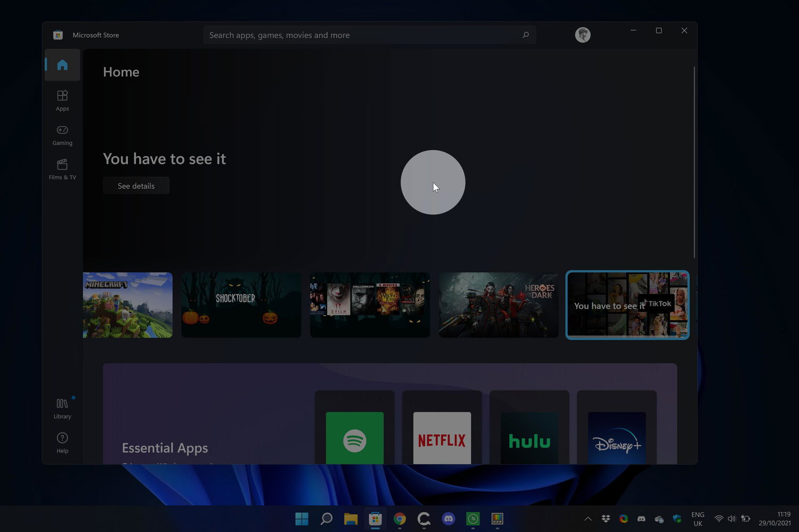
Task: Show hidden system tray icons chevron
Action: pos(588,519)
